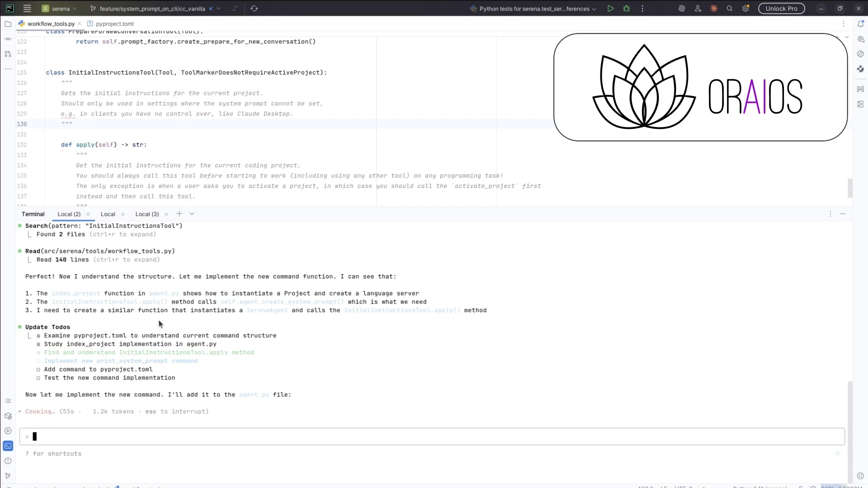868x488 pixels.
Task: Start debugging with the bug icon
Action: pyautogui.click(x=627, y=9)
